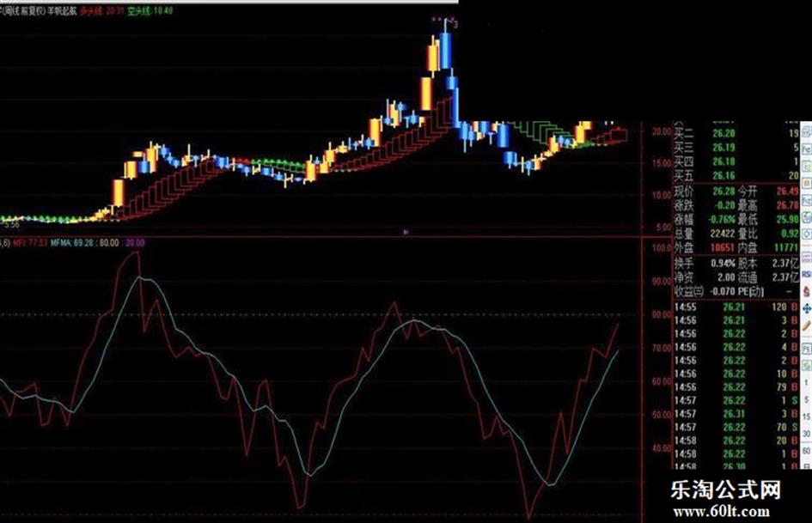812x523 pixels.
Task: Click the 收益 value -0.070
Action: [x=723, y=291]
